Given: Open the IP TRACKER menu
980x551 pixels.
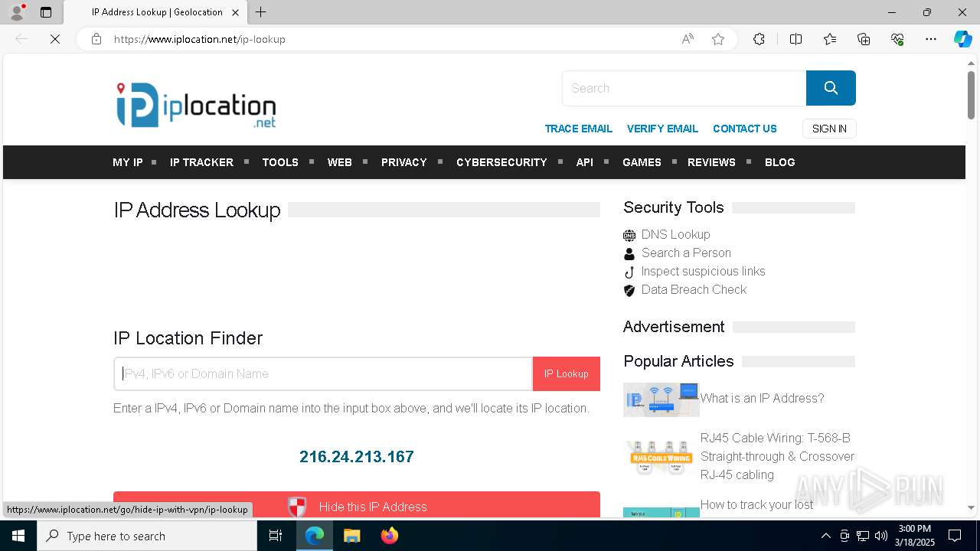Looking at the screenshot, I should point(201,162).
